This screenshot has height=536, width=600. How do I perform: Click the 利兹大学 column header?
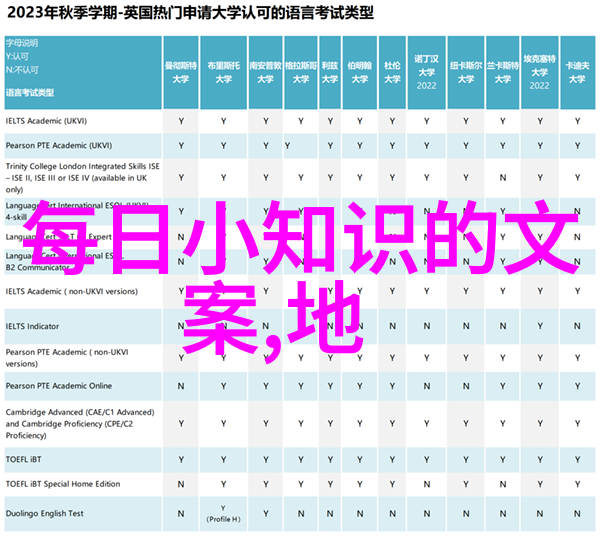pos(330,72)
